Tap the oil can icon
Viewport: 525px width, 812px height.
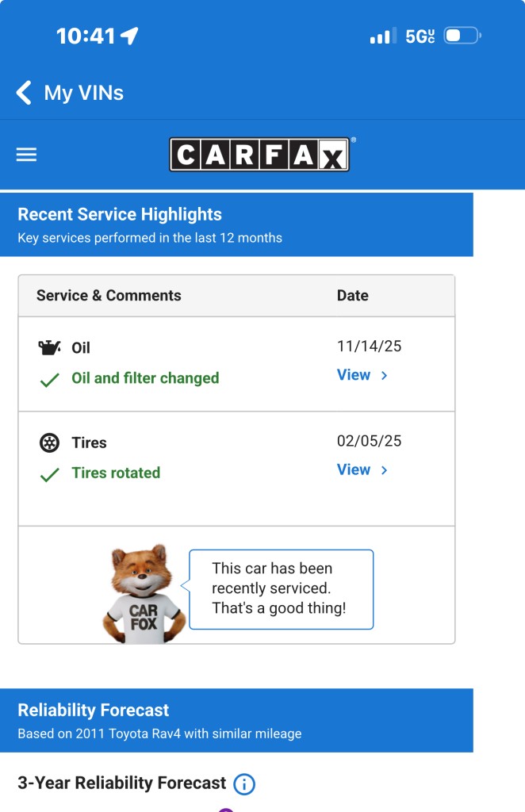click(x=49, y=347)
